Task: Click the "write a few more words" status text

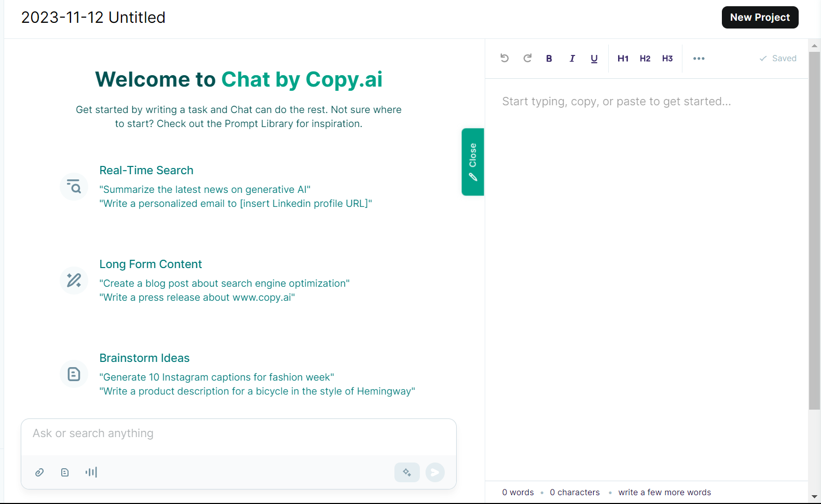Action: pos(665,493)
